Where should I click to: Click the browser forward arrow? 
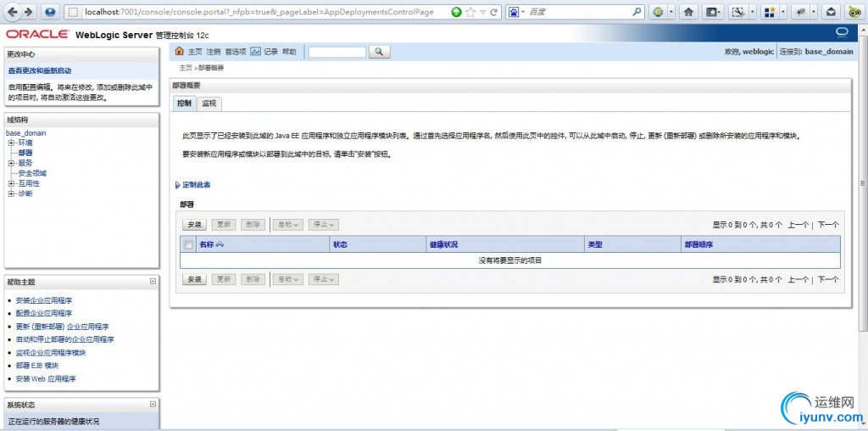coord(28,12)
